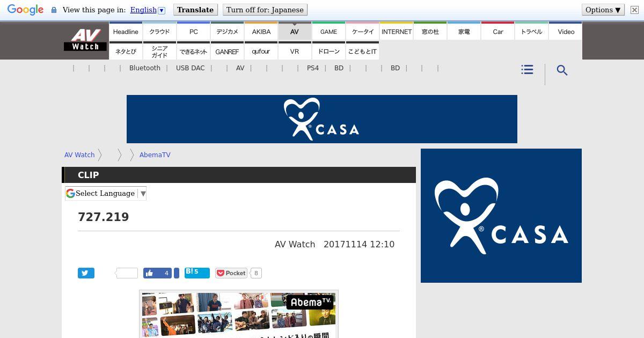The width and height of the screenshot is (644, 338).
Task: Open the トラベル tab
Action: tap(532, 31)
